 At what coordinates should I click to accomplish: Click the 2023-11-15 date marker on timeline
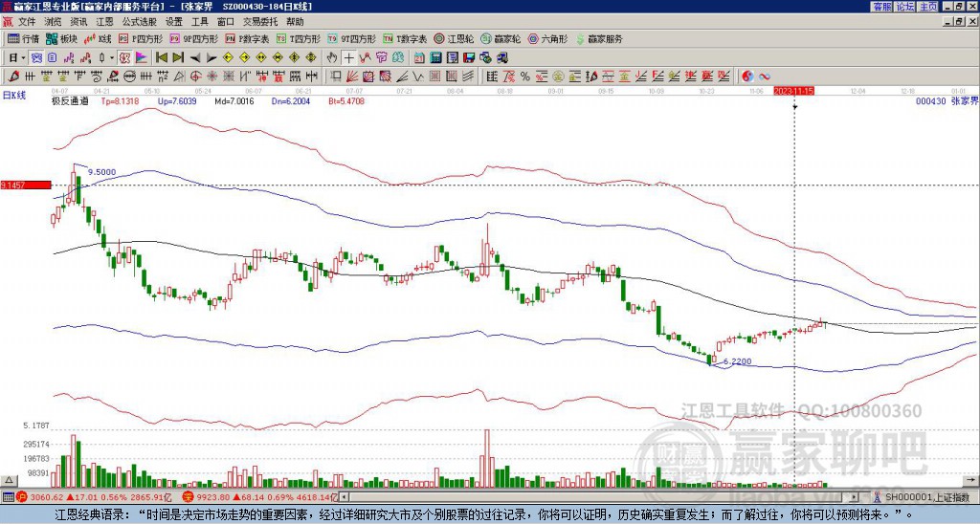click(x=794, y=91)
